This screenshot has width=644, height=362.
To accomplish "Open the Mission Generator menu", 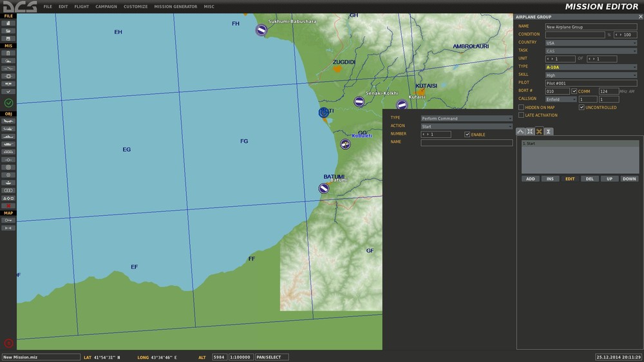I will pos(175,6).
